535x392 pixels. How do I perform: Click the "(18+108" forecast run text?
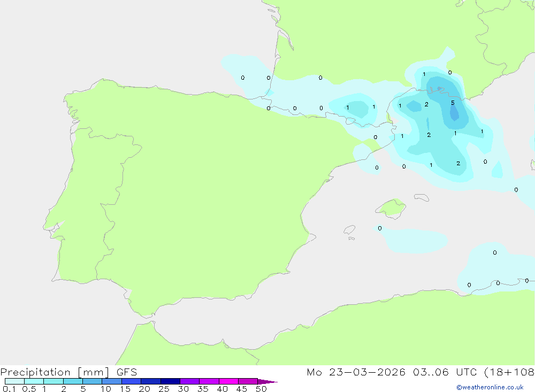point(509,372)
